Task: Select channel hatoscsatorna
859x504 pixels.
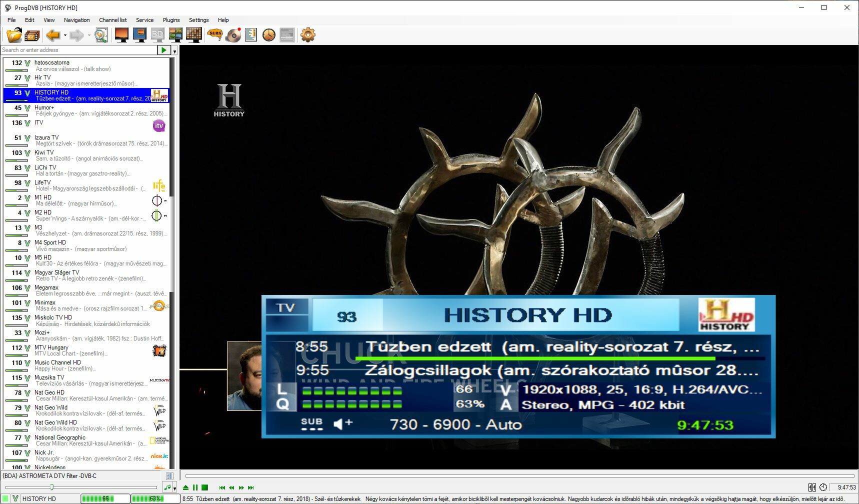Action: tap(86, 65)
